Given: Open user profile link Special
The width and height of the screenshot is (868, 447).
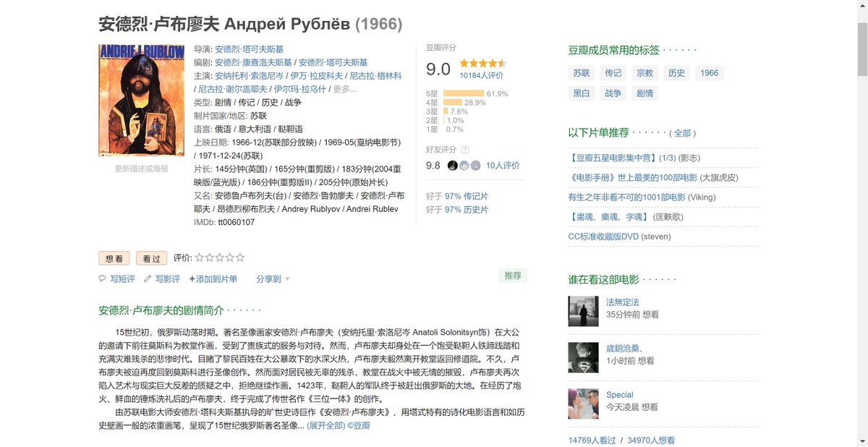Looking at the screenshot, I should 620,394.
